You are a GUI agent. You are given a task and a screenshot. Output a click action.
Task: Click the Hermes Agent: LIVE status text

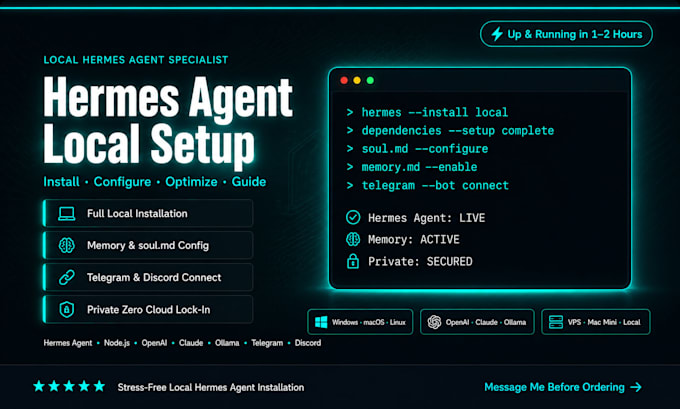(426, 218)
